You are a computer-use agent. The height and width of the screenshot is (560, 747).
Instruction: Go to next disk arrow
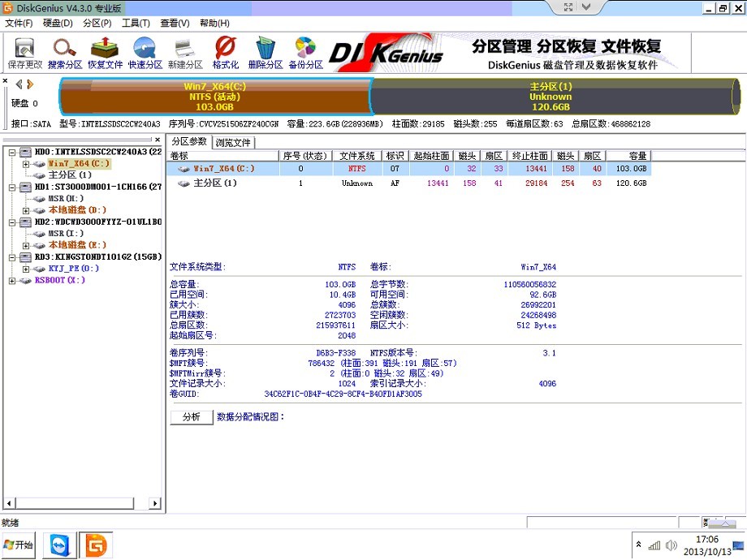click(x=31, y=84)
